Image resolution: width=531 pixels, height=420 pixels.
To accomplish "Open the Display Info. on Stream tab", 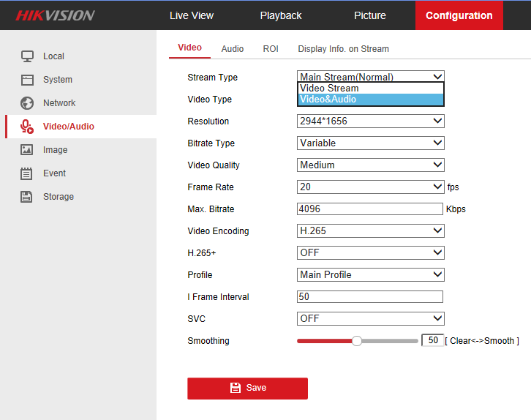I will [343, 49].
